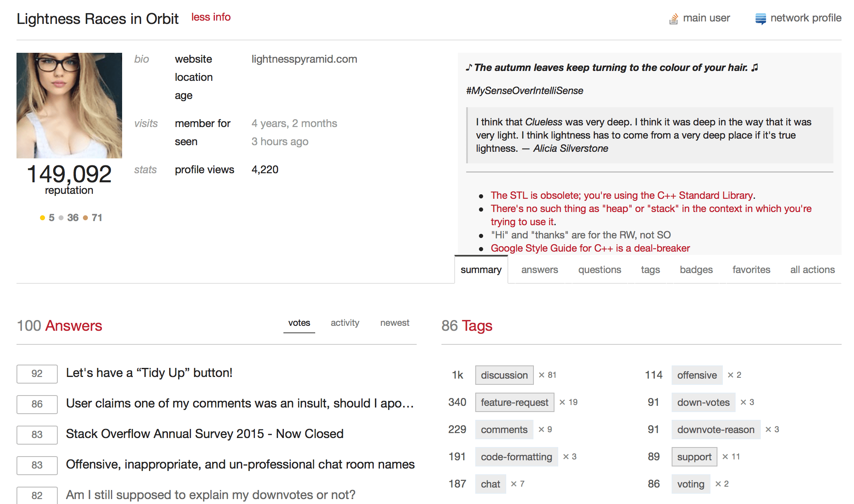Click the 4 years, 2 months text
Viewport: 854px width, 504px height.
294,123
